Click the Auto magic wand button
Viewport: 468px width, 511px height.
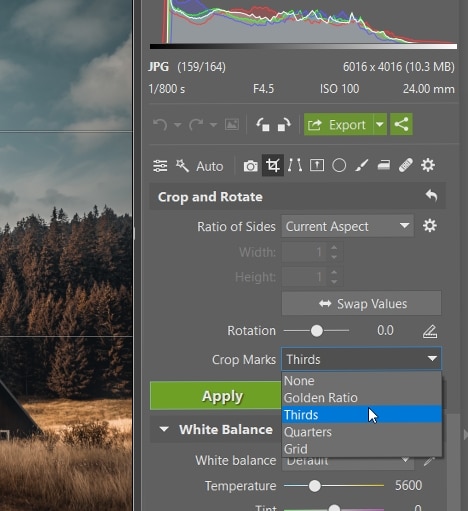pyautogui.click(x=199, y=166)
